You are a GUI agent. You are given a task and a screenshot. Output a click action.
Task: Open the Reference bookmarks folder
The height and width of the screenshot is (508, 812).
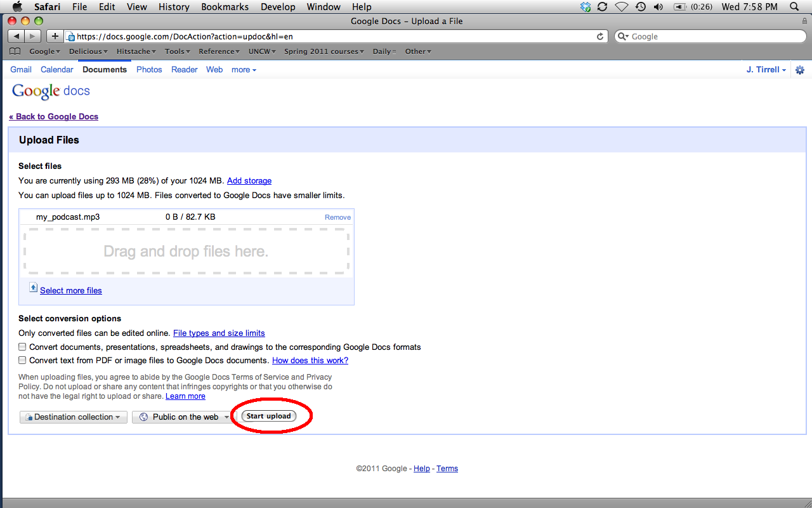pos(219,51)
